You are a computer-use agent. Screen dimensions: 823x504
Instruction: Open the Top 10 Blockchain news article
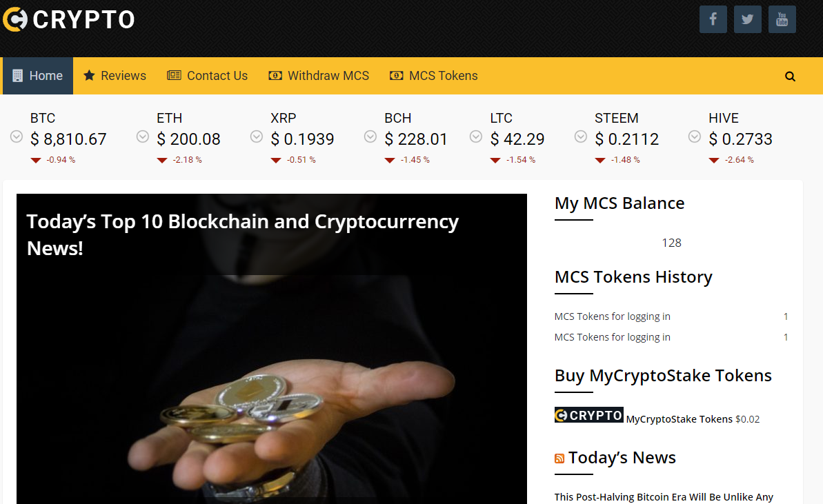pos(243,234)
